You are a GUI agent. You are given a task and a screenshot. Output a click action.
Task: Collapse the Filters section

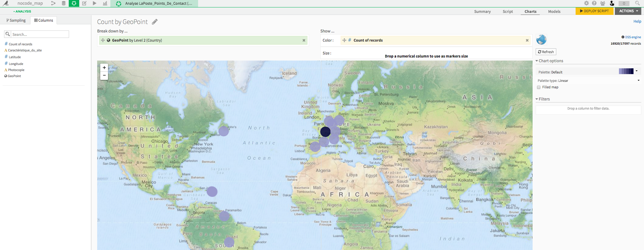point(542,99)
